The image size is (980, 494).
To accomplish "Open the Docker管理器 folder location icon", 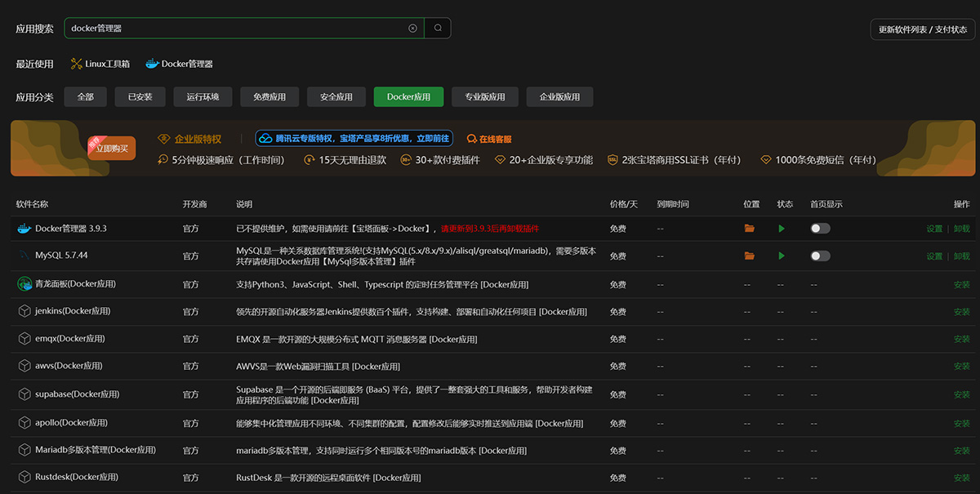I will (x=749, y=229).
